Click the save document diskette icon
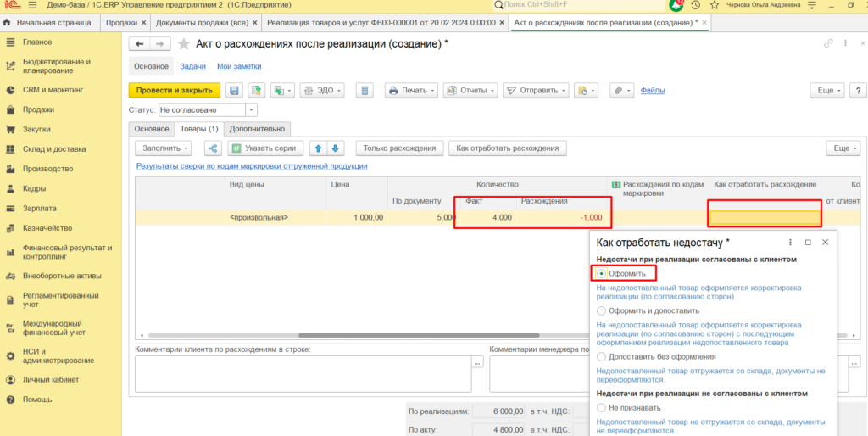The image size is (868, 436). [x=234, y=91]
